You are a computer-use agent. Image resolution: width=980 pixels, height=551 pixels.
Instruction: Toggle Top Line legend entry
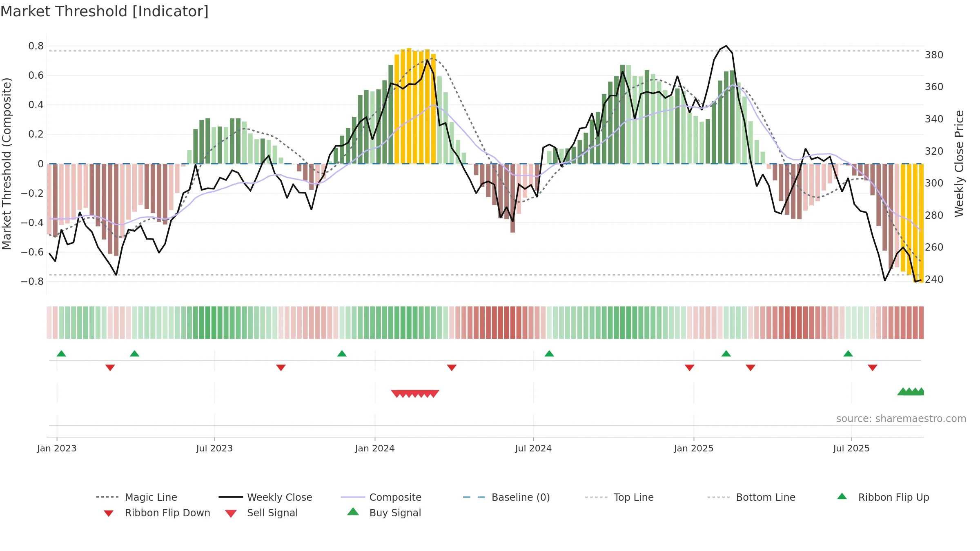point(619,497)
